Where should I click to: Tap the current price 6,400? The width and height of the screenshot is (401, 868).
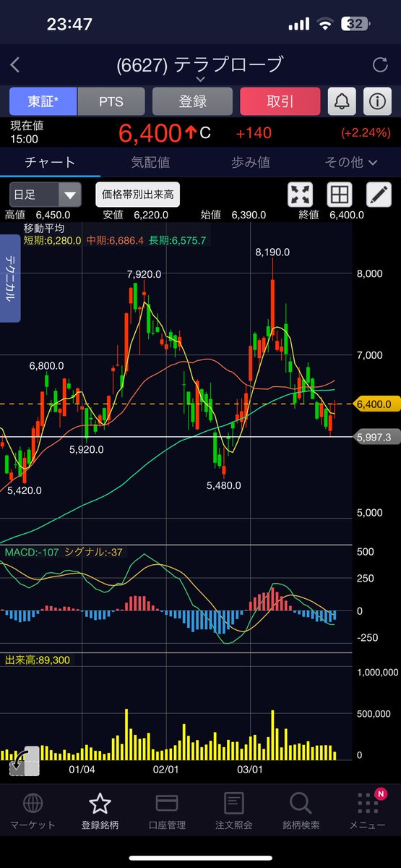149,133
